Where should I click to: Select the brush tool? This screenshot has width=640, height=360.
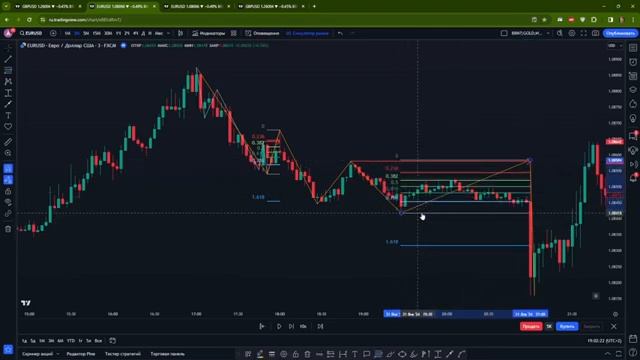[x=8, y=104]
